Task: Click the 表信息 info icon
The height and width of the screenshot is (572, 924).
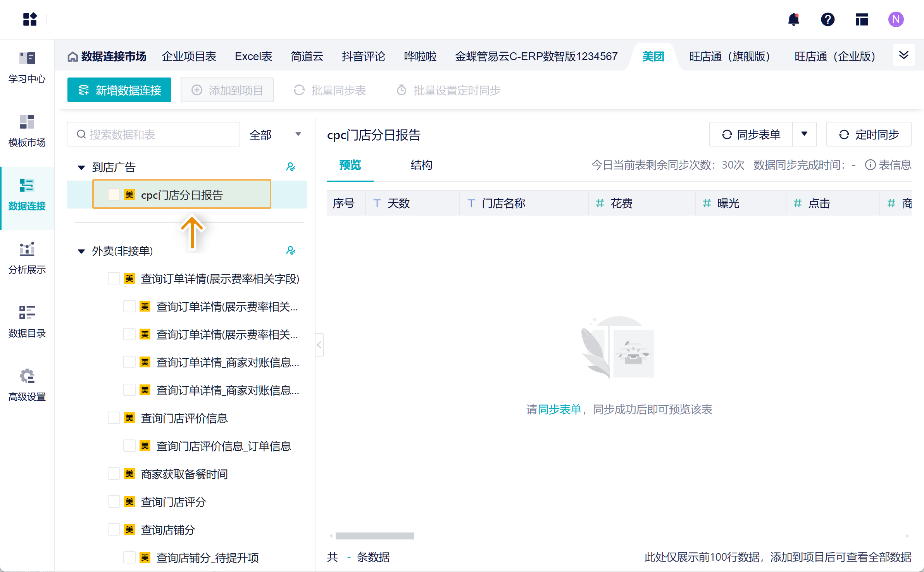Action: click(870, 165)
